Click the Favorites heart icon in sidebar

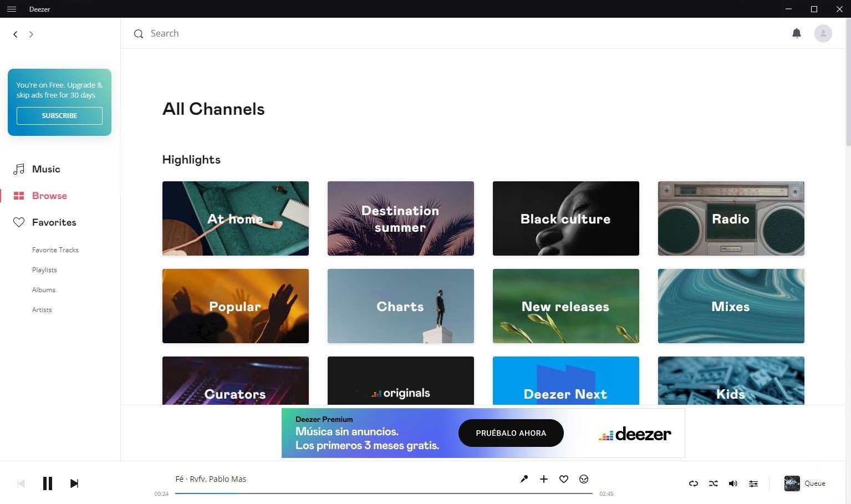tap(19, 222)
